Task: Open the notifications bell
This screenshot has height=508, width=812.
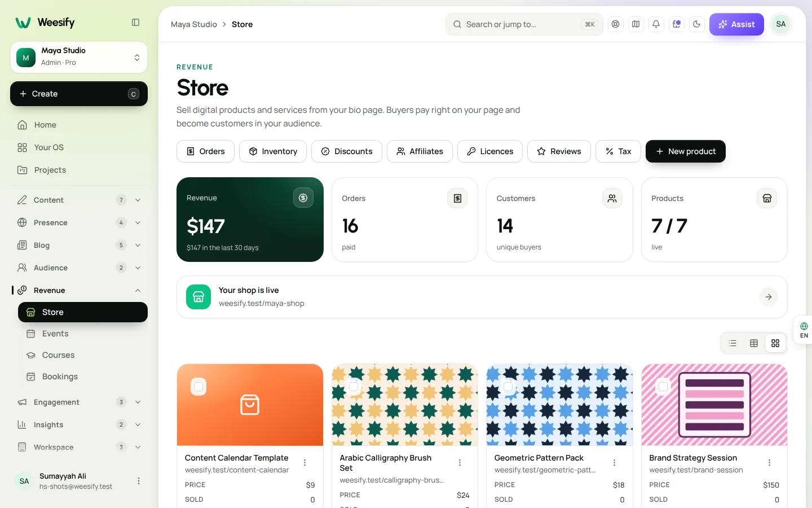Action: [x=656, y=24]
